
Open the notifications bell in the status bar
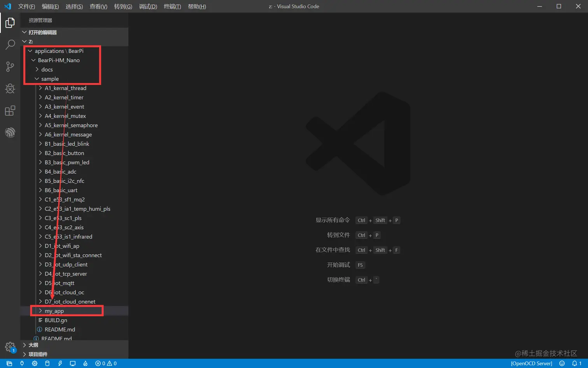click(576, 363)
